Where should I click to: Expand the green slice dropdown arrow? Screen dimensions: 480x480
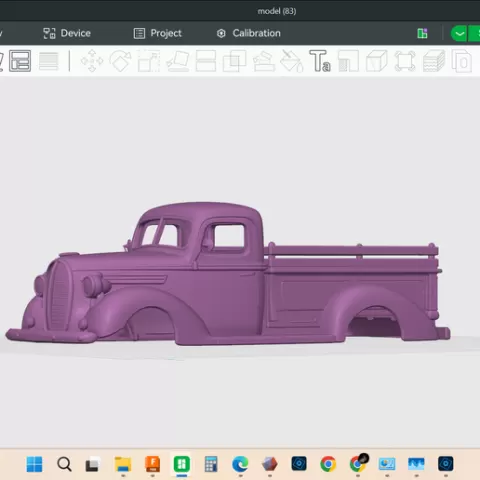click(459, 33)
